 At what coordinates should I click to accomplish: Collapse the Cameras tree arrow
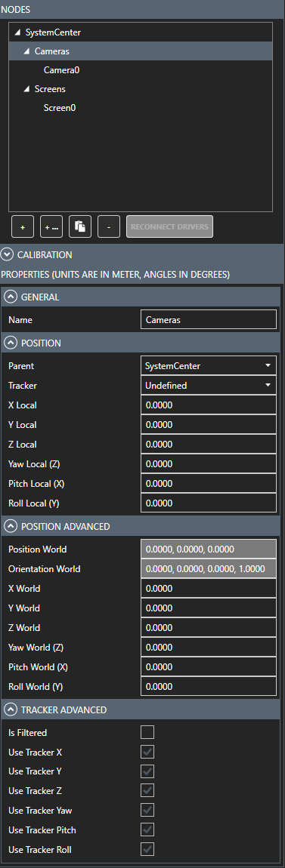coord(27,51)
